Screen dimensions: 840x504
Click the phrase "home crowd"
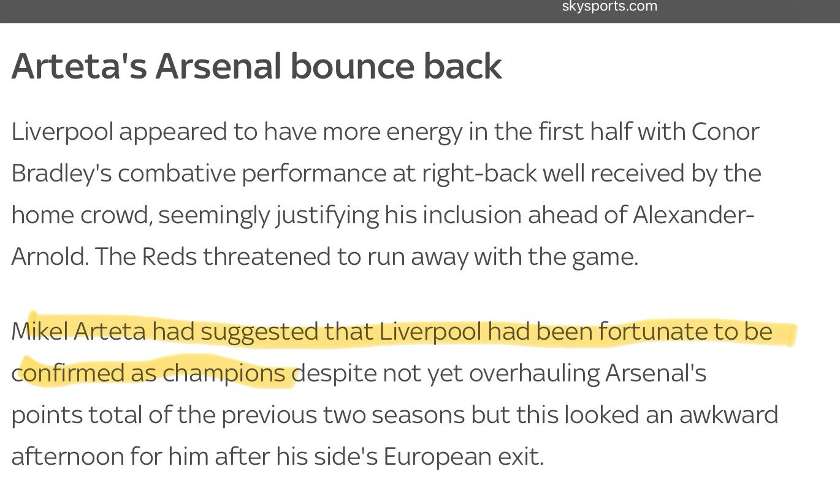80,215
